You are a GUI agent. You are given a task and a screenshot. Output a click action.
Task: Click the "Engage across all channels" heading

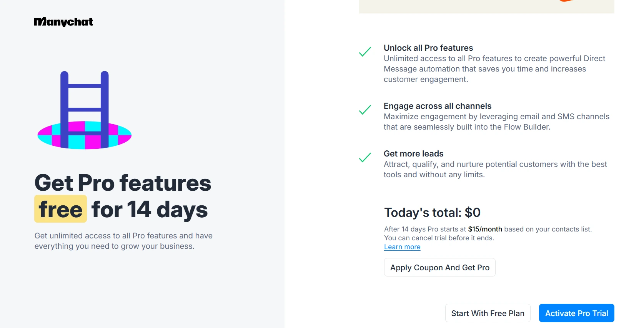pos(438,106)
